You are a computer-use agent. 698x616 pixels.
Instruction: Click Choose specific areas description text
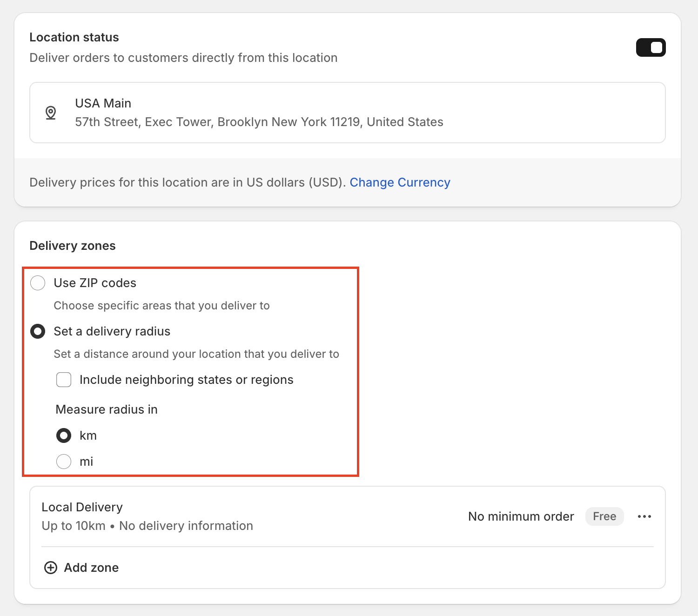point(162,306)
